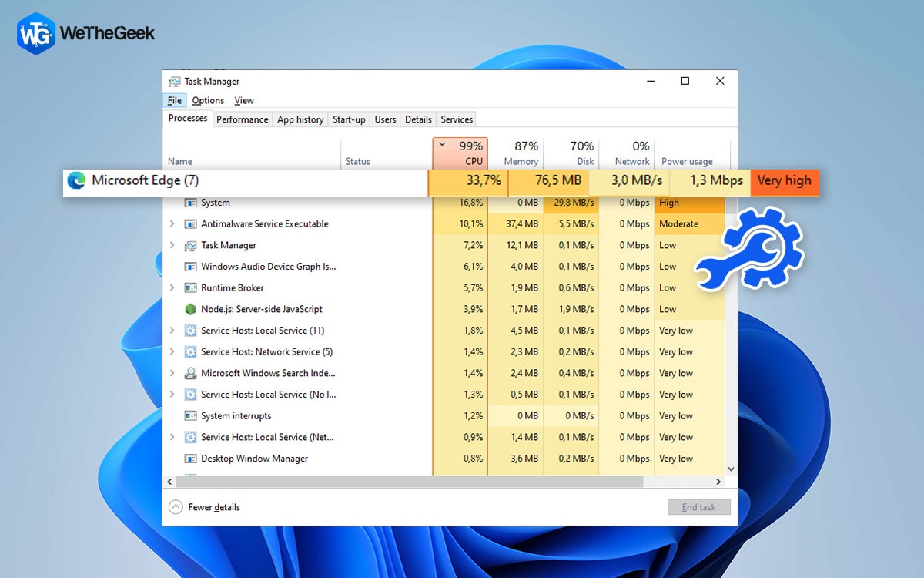This screenshot has width=924, height=578.
Task: Click the Windows Audio Device Graph icon
Action: (x=189, y=266)
